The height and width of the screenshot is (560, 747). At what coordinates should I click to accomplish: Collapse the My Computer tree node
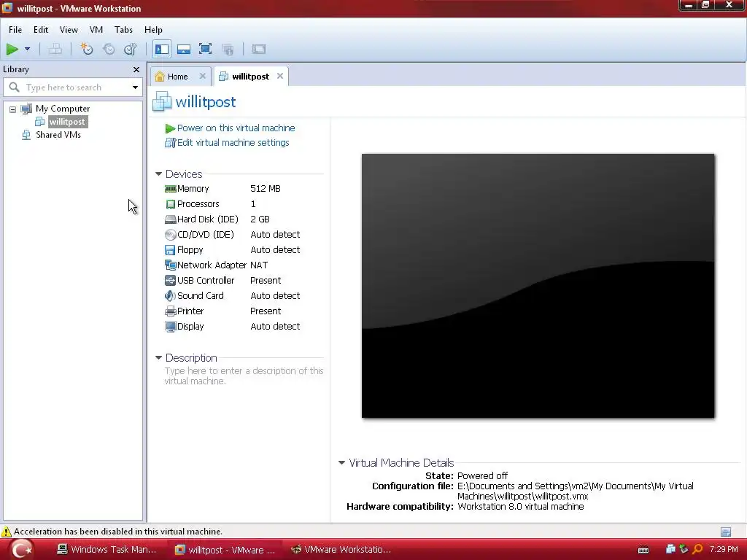13,109
